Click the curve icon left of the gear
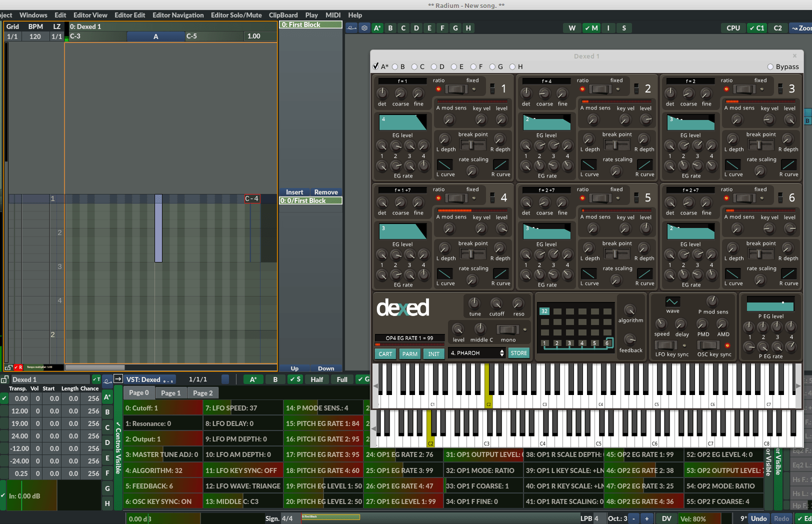This screenshot has height=524, width=812. (x=352, y=28)
